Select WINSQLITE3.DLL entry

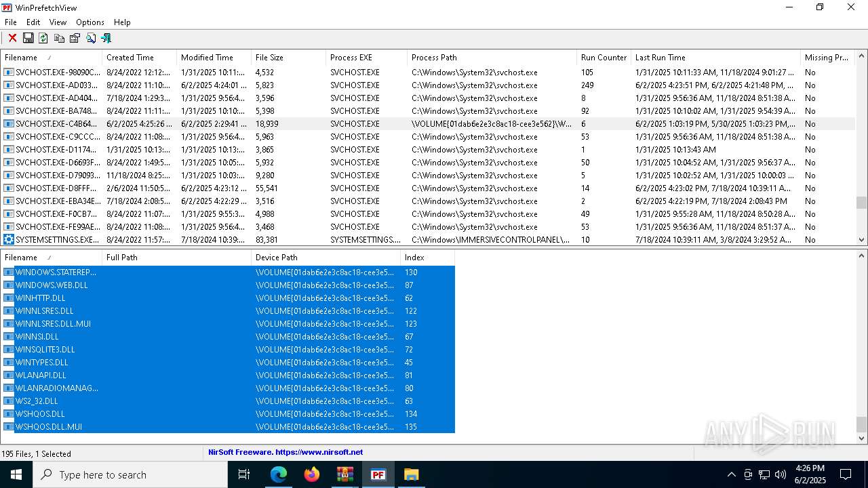(228, 350)
